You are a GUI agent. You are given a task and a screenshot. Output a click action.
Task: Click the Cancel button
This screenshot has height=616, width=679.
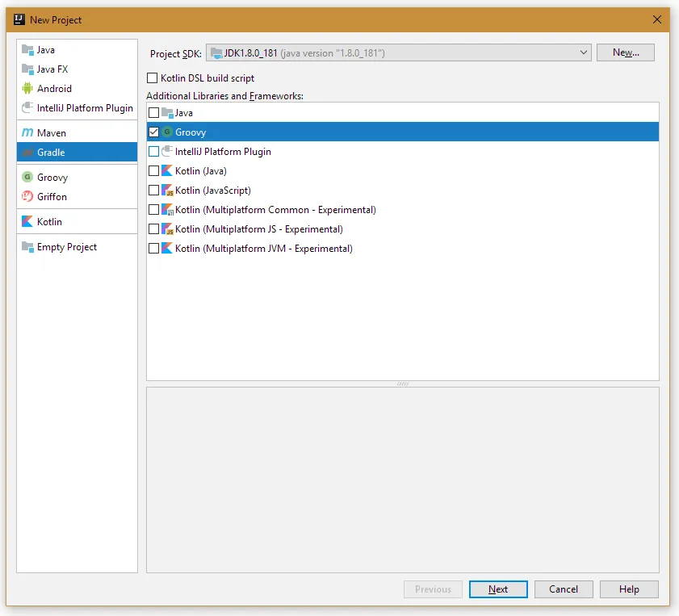coord(564,589)
